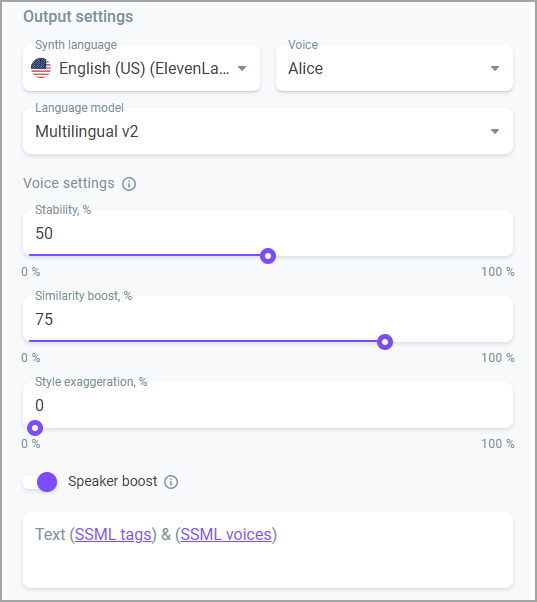Click the Similarity boost slider handle
537x602 pixels.
click(385, 342)
